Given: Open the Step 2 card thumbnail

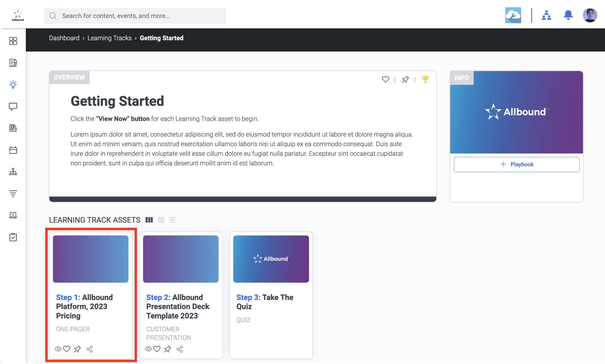Looking at the screenshot, I should click(181, 259).
